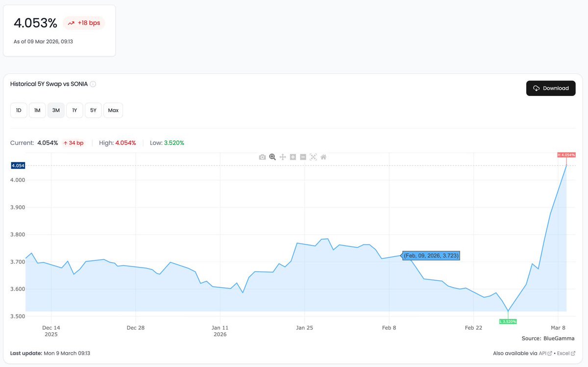Click the 3.900 y-axis label
588x367 pixels.
coord(18,207)
